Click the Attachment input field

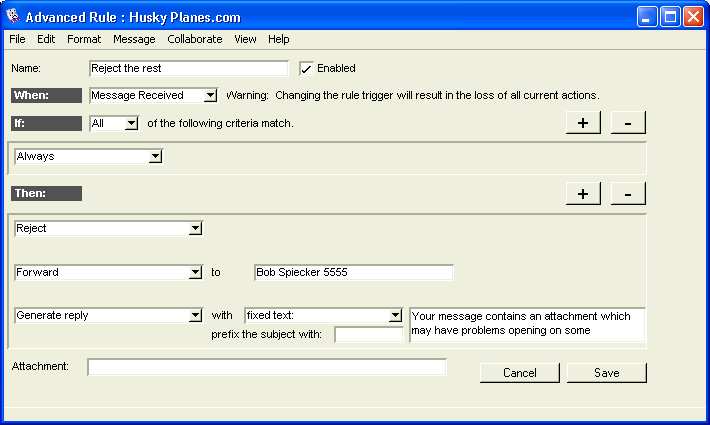click(267, 367)
